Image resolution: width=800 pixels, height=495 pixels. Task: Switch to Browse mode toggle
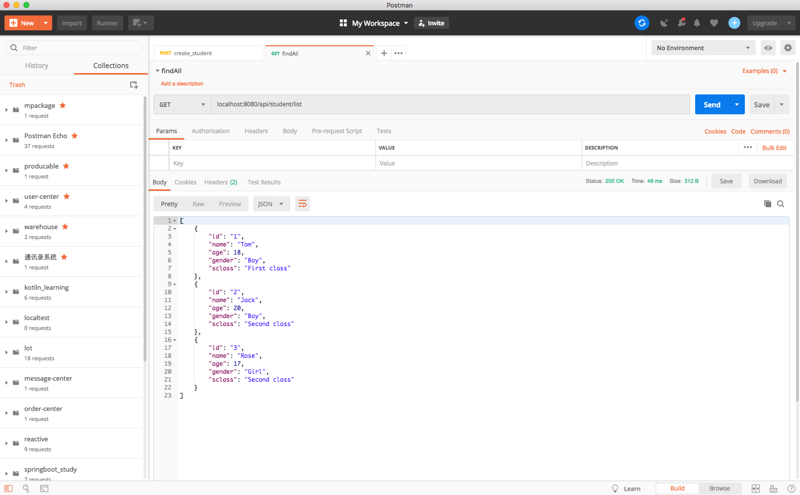click(x=719, y=488)
